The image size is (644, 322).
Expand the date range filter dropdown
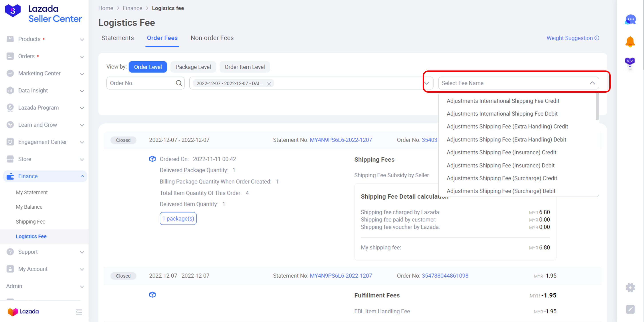tap(428, 83)
